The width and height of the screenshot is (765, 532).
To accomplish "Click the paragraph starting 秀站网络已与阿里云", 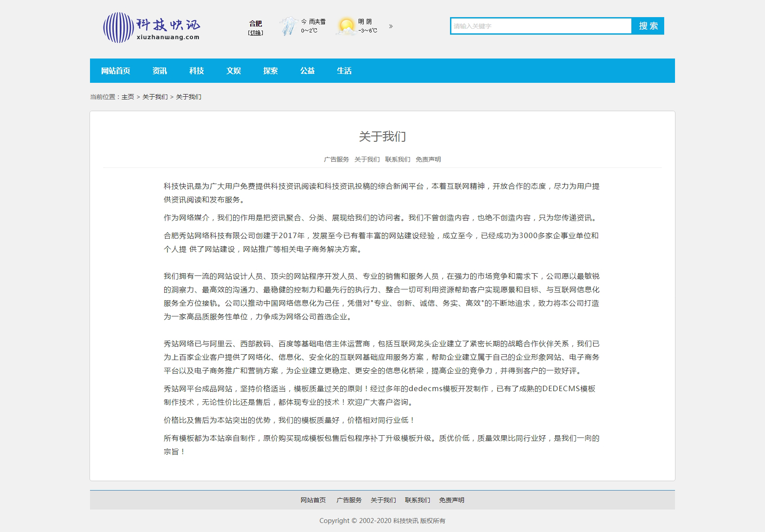I will pyautogui.click(x=382, y=357).
